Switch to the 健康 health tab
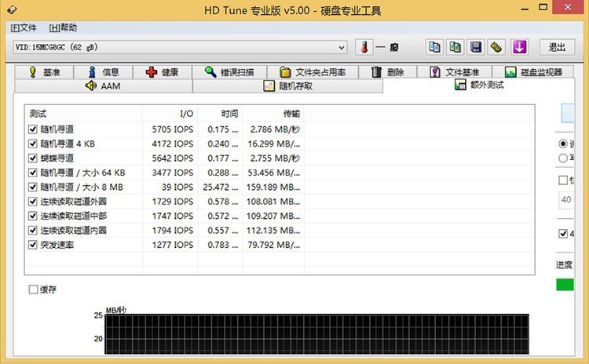The height and width of the screenshot is (364, 589). pos(163,72)
